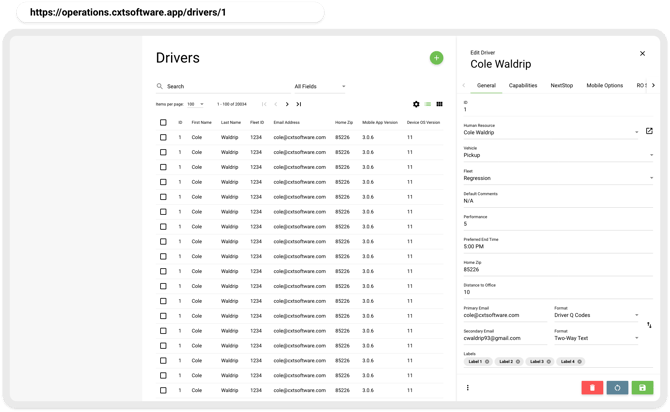Open the All Fields search filter dropdown
This screenshot has width=670, height=412.
click(x=320, y=87)
